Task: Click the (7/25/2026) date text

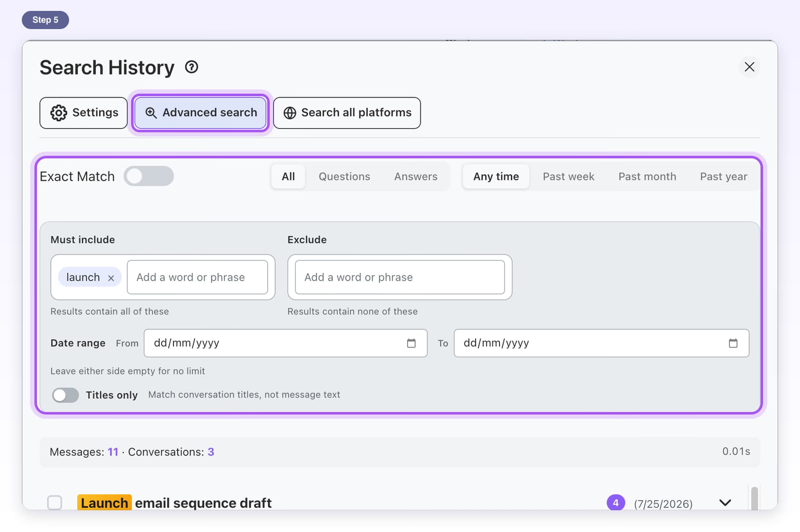Action: 663,503
